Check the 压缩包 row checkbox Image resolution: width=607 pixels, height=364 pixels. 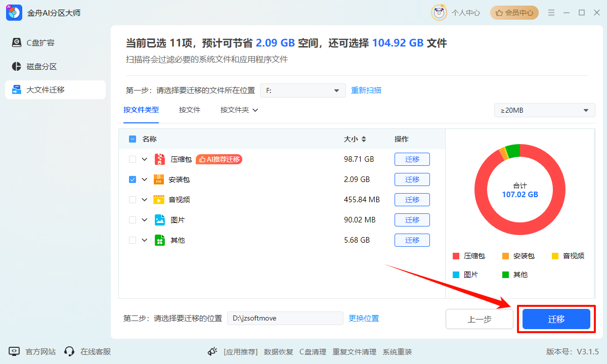(133, 159)
